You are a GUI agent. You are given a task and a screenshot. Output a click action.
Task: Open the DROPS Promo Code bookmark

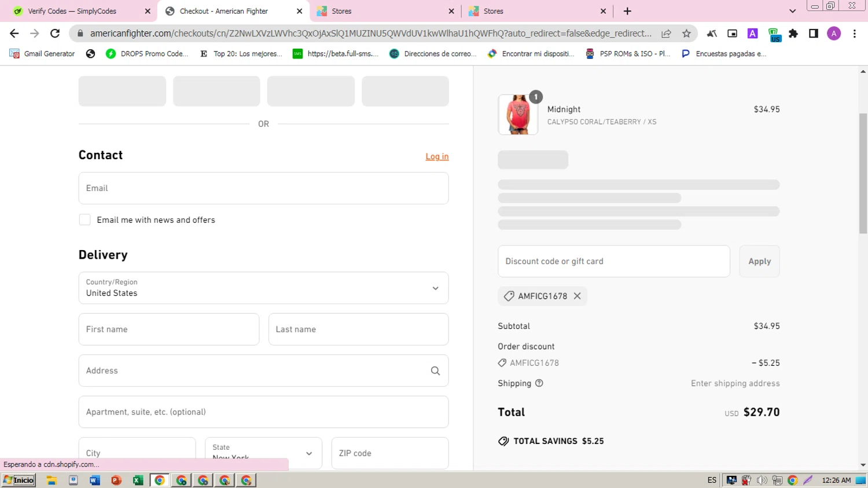point(147,53)
